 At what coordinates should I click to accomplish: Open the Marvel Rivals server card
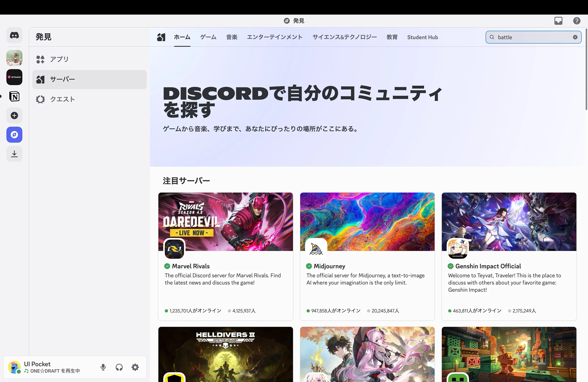[x=225, y=257]
